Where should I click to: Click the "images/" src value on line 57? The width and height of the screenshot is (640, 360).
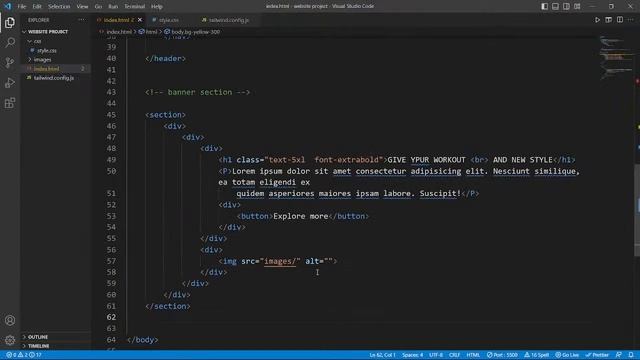tap(280, 261)
